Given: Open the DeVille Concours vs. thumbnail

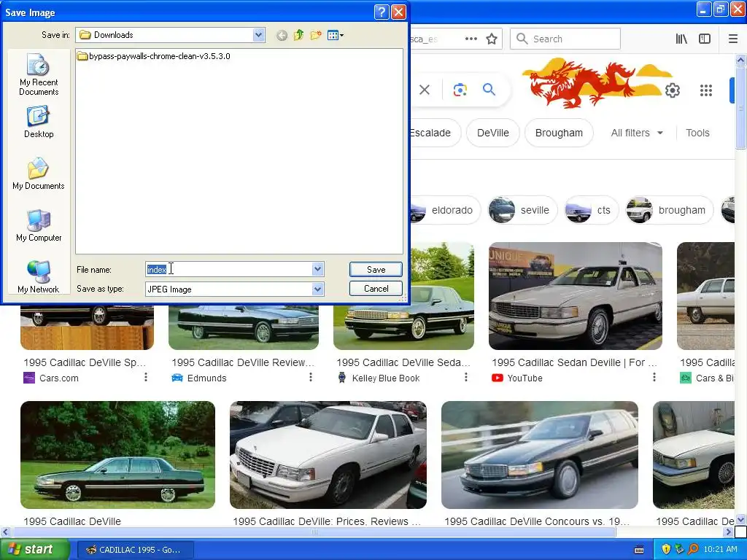Looking at the screenshot, I should [540, 455].
